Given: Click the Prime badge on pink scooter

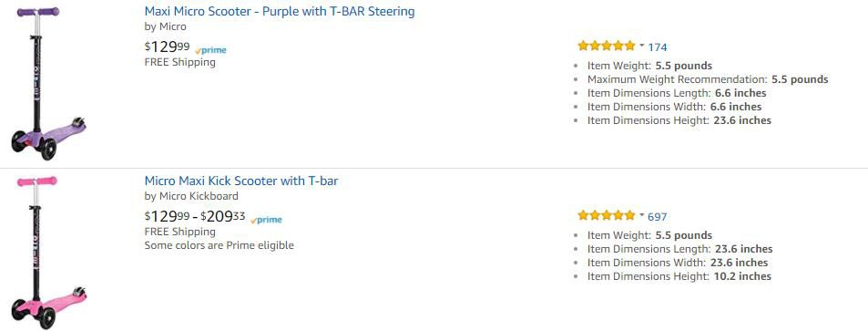Looking at the screenshot, I should [266, 220].
